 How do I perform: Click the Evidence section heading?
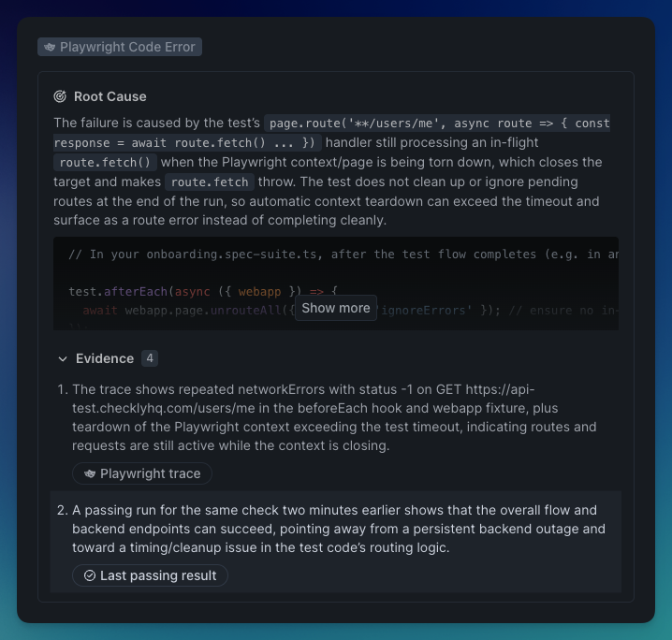point(105,358)
